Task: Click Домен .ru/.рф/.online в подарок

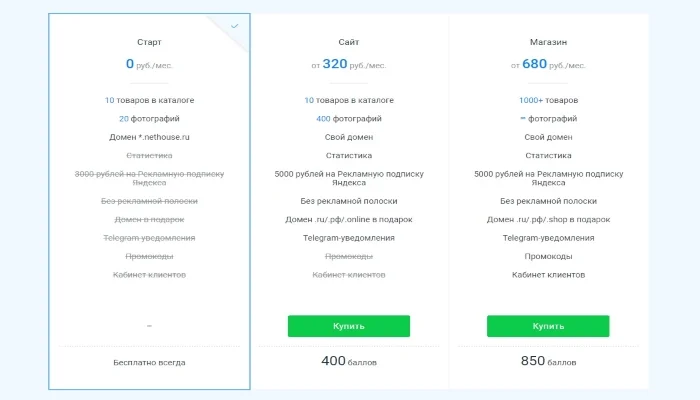Action: coord(349,220)
